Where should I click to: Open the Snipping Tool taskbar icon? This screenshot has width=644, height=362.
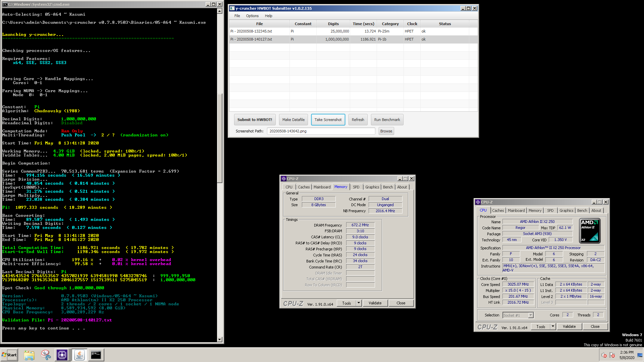[46, 355]
